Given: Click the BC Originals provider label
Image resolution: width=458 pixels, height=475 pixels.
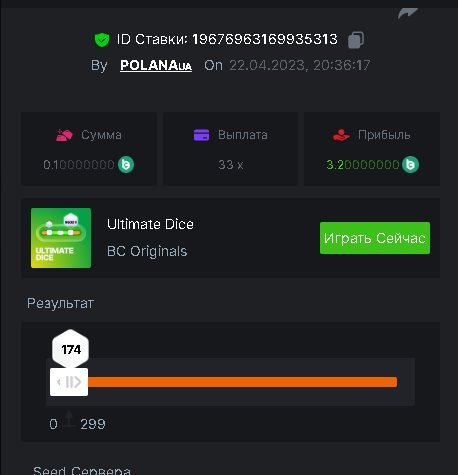Looking at the screenshot, I should coord(147,251).
